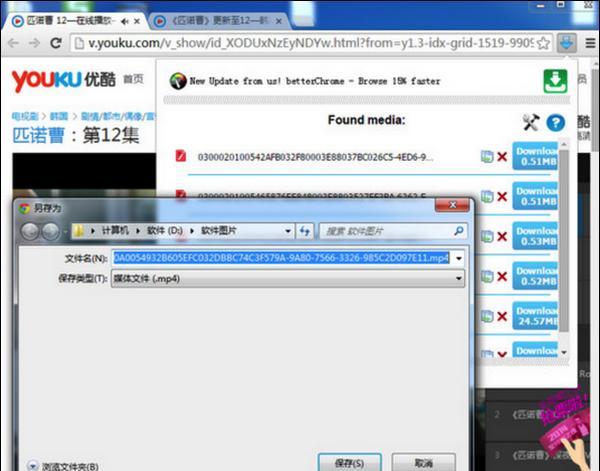The image size is (600, 471).
Task: Download the first 0.51MB media file
Action: click(535, 156)
